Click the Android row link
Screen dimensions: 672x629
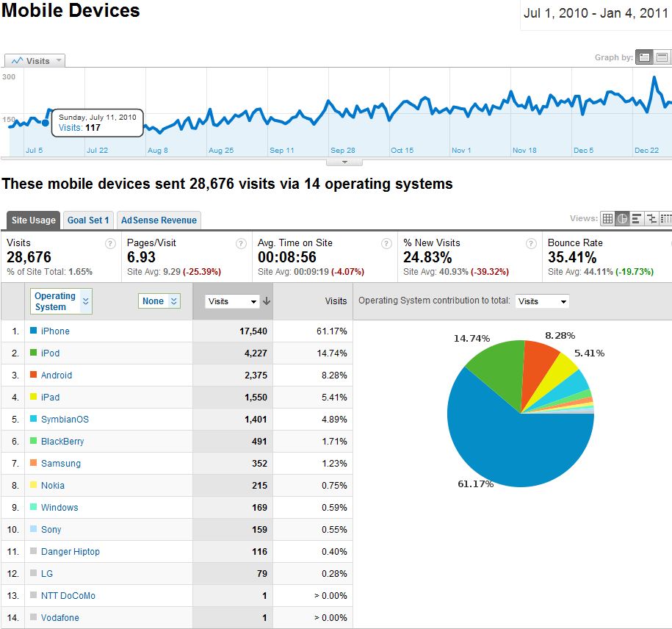click(57, 375)
